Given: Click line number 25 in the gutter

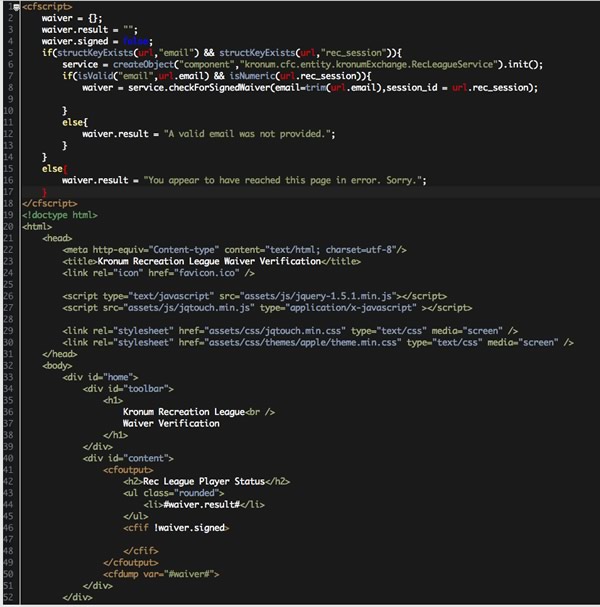Looking at the screenshot, I should tap(8, 285).
